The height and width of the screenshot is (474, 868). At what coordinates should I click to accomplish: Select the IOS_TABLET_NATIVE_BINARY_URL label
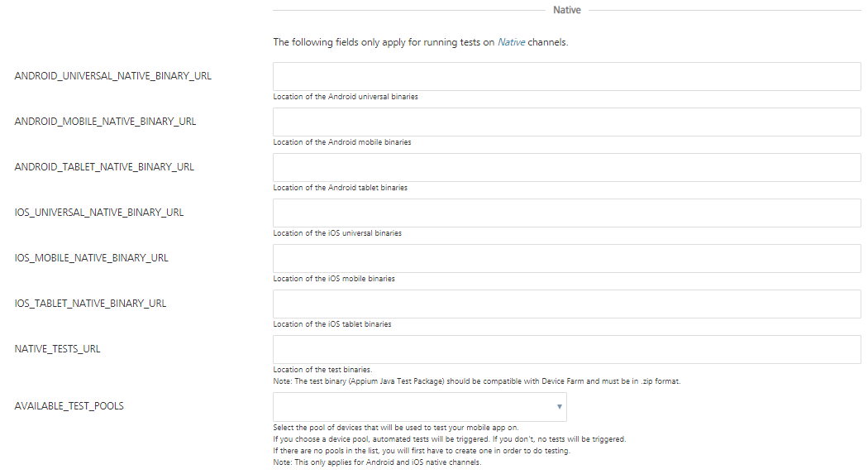pyautogui.click(x=90, y=304)
